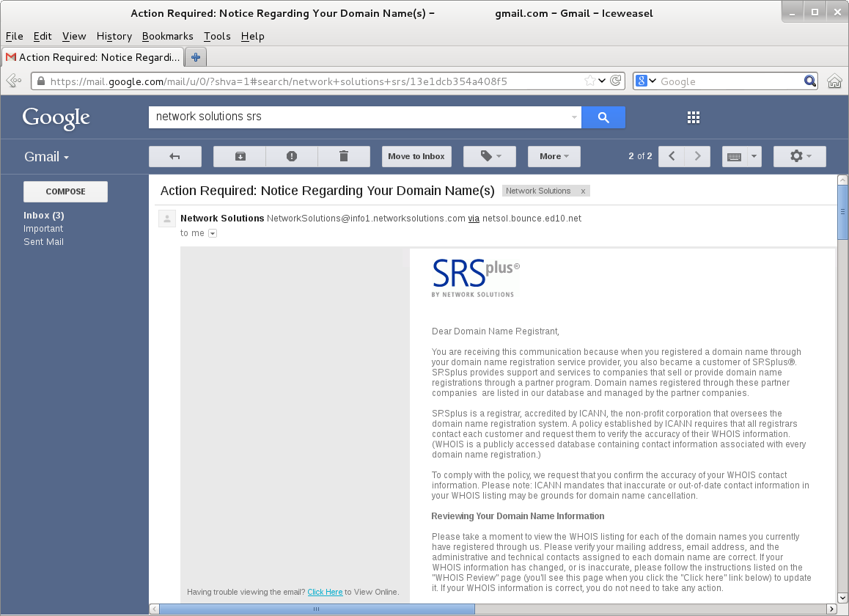Screen dimensions: 849x616
Task: Expand the input tools dropdown arrow
Action: (x=754, y=157)
